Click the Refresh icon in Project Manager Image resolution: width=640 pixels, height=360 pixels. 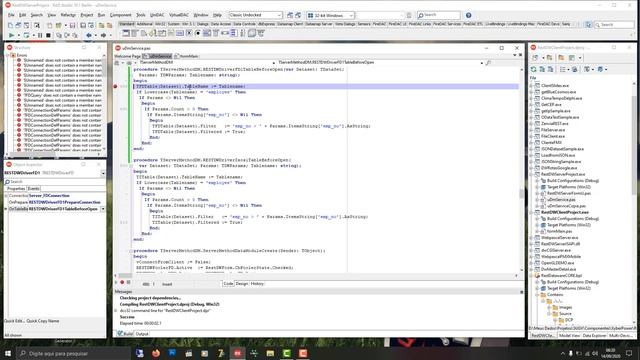point(533,69)
